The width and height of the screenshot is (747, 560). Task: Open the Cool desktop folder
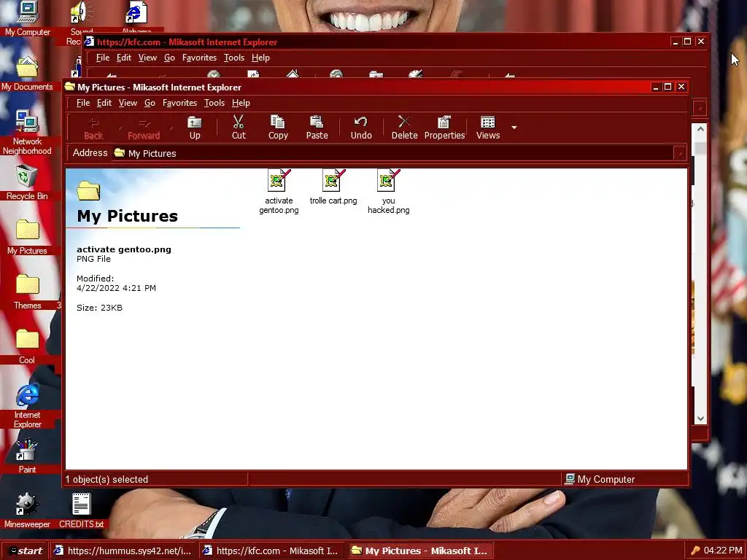click(27, 346)
